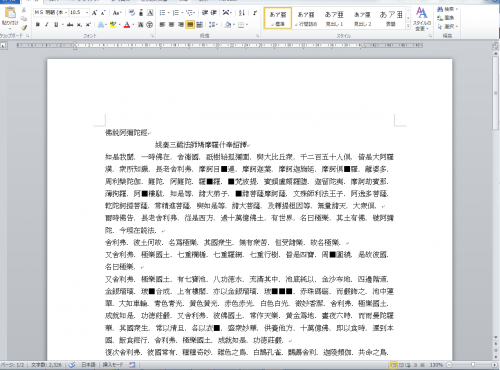Screen dimensions: 500x370
Task: Select the highlighted justify alignment button
Action: [x=190, y=24]
